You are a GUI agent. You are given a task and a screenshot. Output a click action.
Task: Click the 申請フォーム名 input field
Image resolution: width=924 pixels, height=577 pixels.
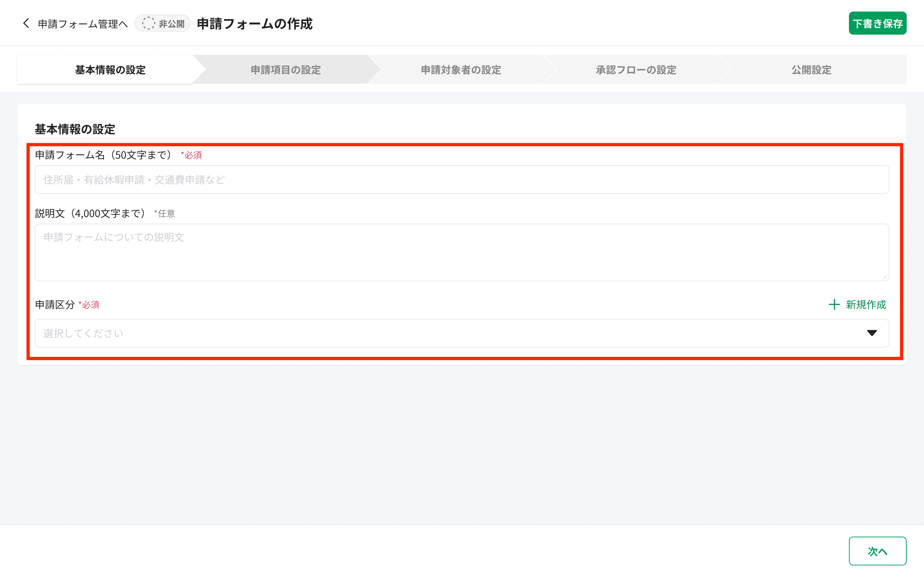click(x=461, y=179)
